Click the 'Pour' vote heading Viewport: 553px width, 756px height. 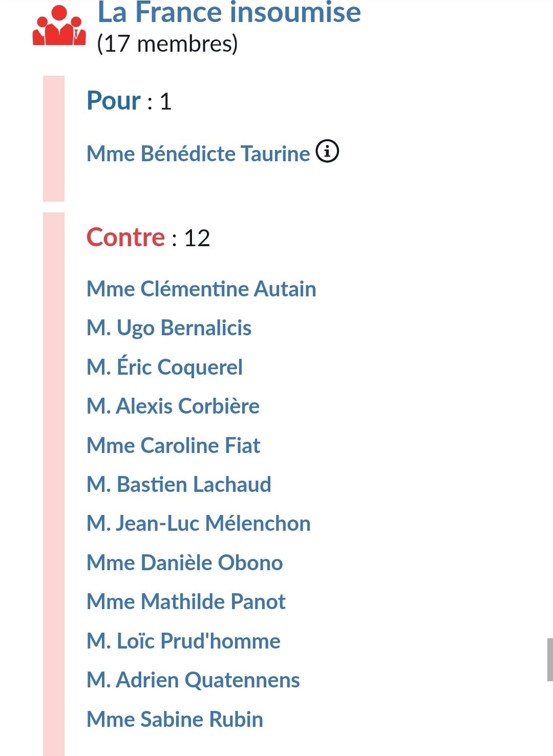point(114,100)
